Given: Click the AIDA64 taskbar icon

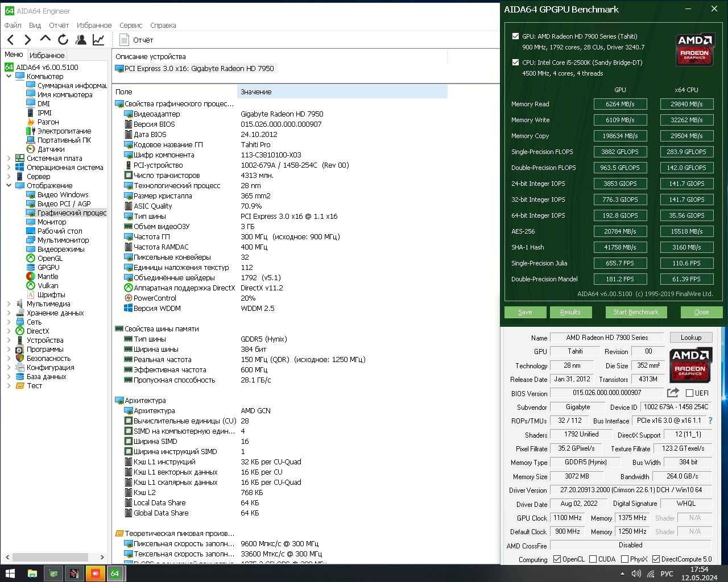Looking at the screenshot, I should pyautogui.click(x=115, y=573).
